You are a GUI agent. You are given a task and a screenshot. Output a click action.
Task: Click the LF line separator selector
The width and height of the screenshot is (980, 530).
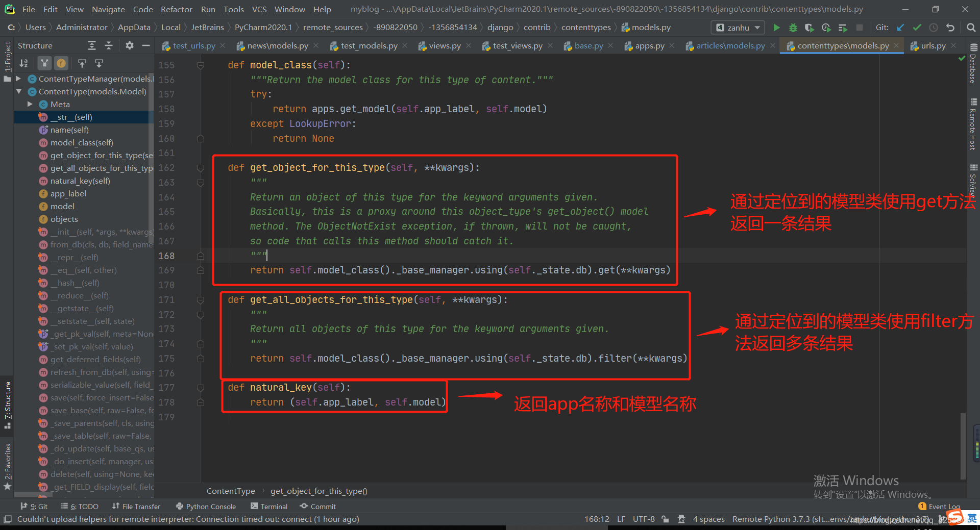pos(621,519)
